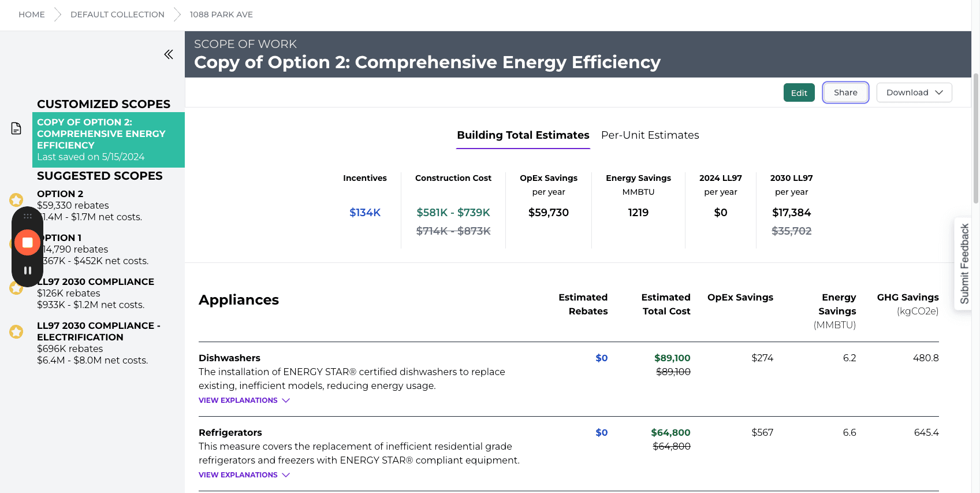The image size is (980, 493).
Task: Click 2030 LL97 value $17,384
Action: (x=791, y=213)
